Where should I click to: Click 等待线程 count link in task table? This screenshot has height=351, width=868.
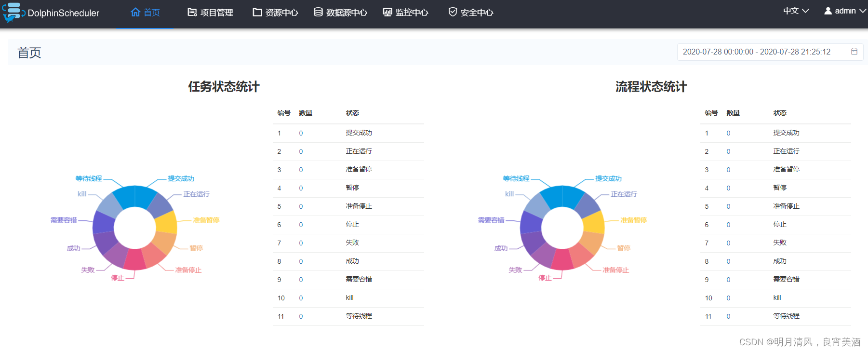301,316
